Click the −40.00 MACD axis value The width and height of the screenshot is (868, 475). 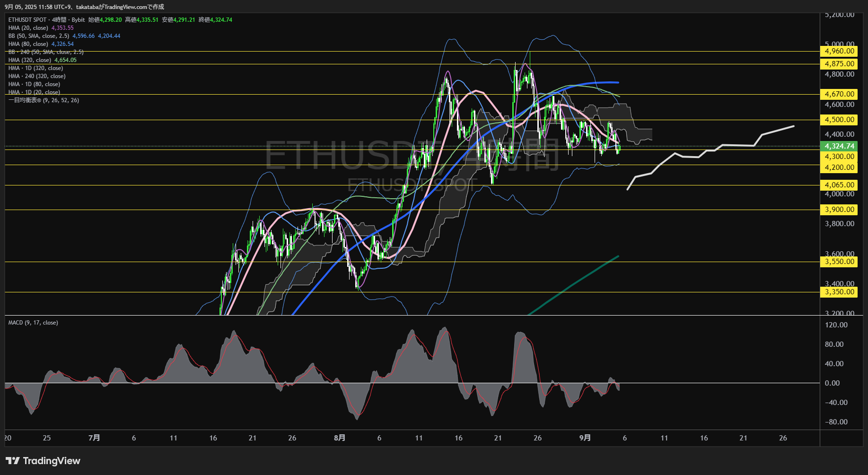point(836,403)
